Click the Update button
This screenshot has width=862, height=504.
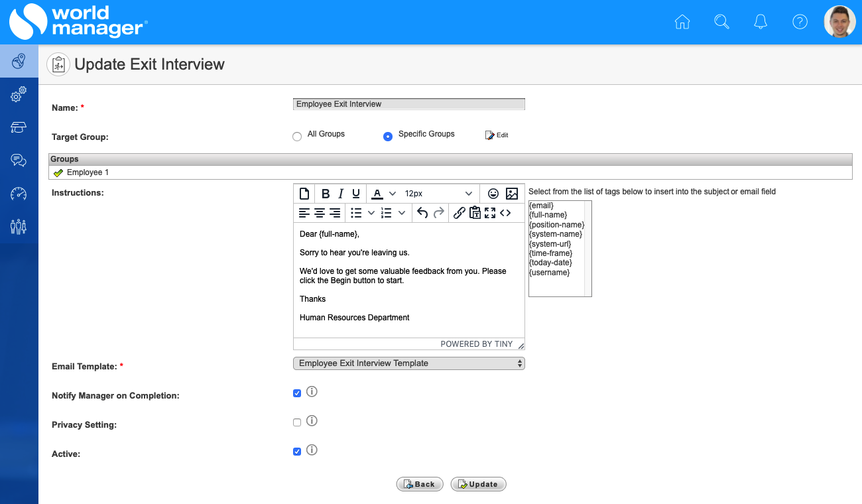(x=478, y=484)
